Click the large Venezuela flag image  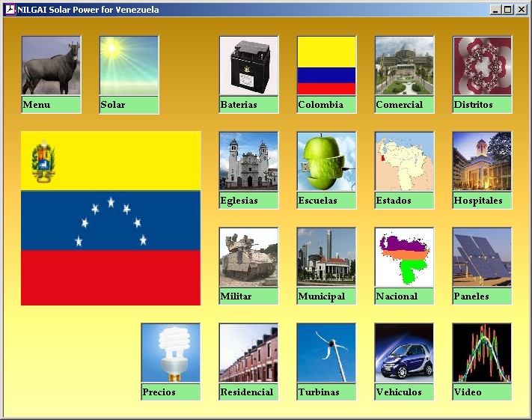(x=111, y=219)
